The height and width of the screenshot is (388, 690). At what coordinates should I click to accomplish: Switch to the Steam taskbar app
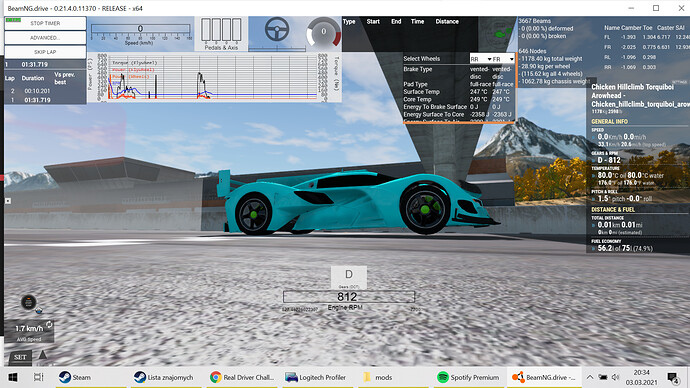[75, 377]
